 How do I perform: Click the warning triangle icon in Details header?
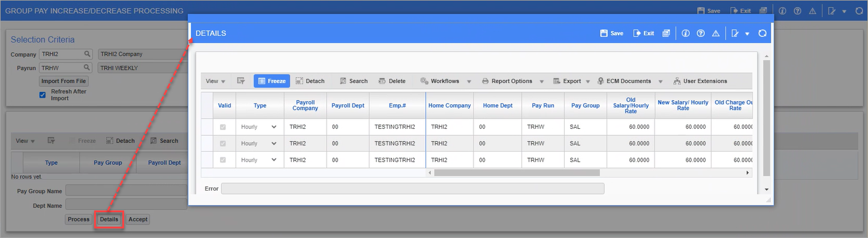click(715, 34)
